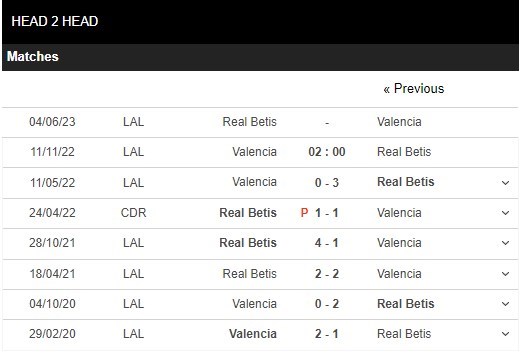The width and height of the screenshot is (524, 361).
Task: Go to the Previous matches page
Action: [x=414, y=89]
